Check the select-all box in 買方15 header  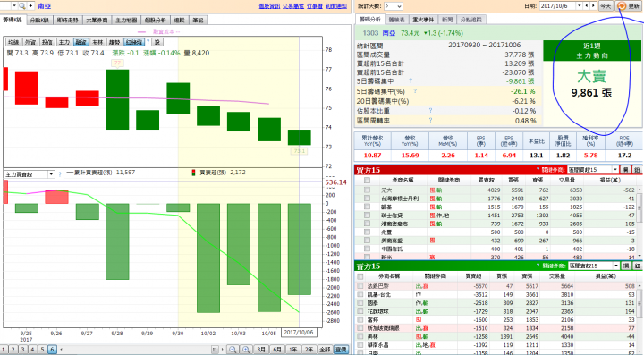tap(367, 180)
